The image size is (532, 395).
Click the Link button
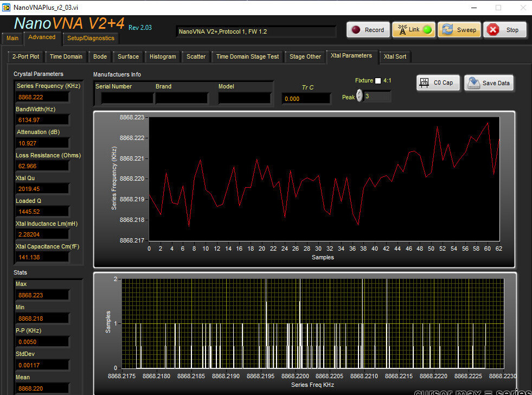414,30
